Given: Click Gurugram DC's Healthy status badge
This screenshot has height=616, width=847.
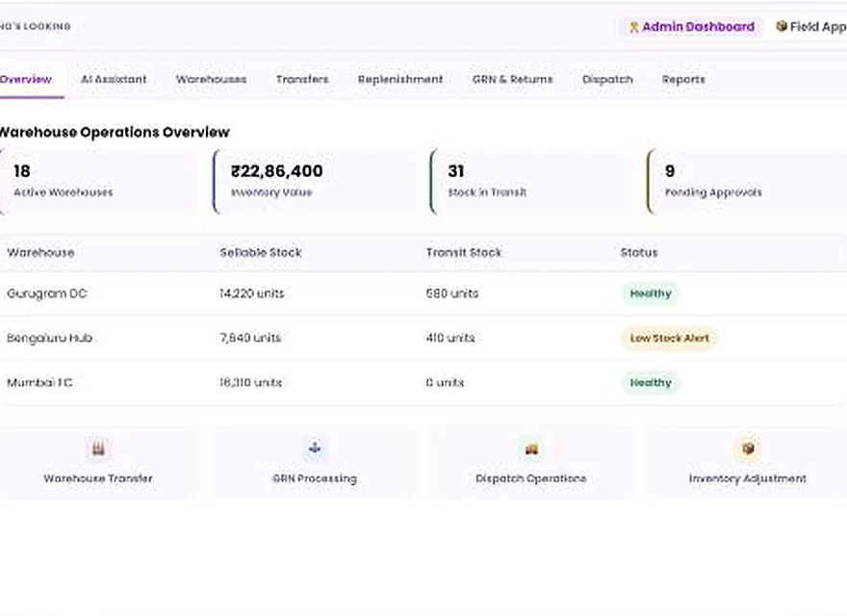Looking at the screenshot, I should [x=651, y=294].
